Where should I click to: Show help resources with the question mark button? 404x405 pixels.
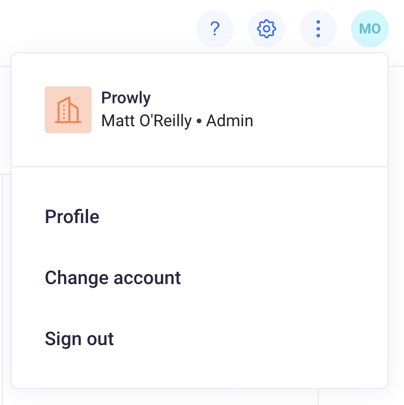coord(215,29)
